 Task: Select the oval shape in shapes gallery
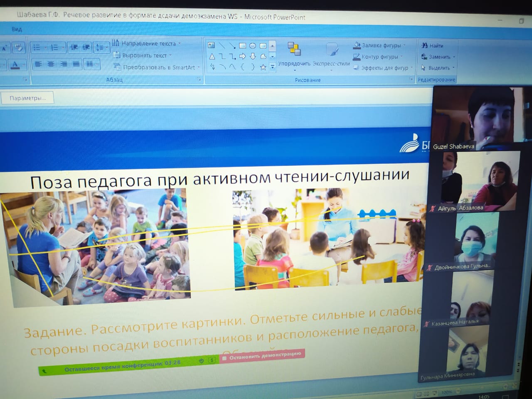pyautogui.click(x=252, y=46)
